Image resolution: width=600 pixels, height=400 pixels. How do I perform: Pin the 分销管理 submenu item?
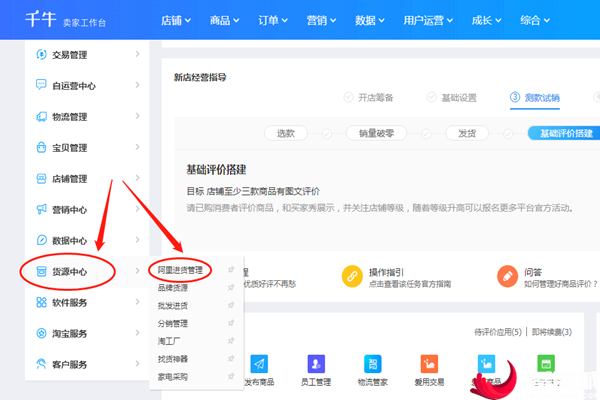point(231,323)
